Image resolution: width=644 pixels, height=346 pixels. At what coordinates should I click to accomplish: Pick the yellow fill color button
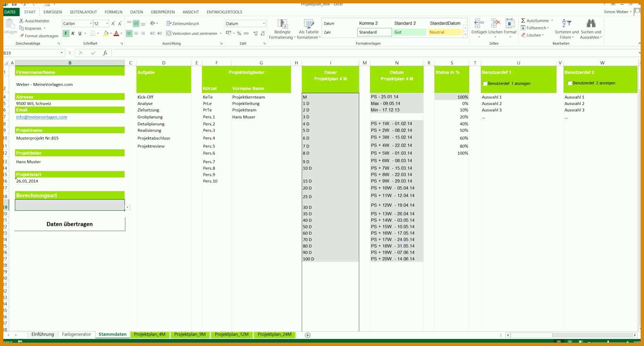[x=106, y=34]
